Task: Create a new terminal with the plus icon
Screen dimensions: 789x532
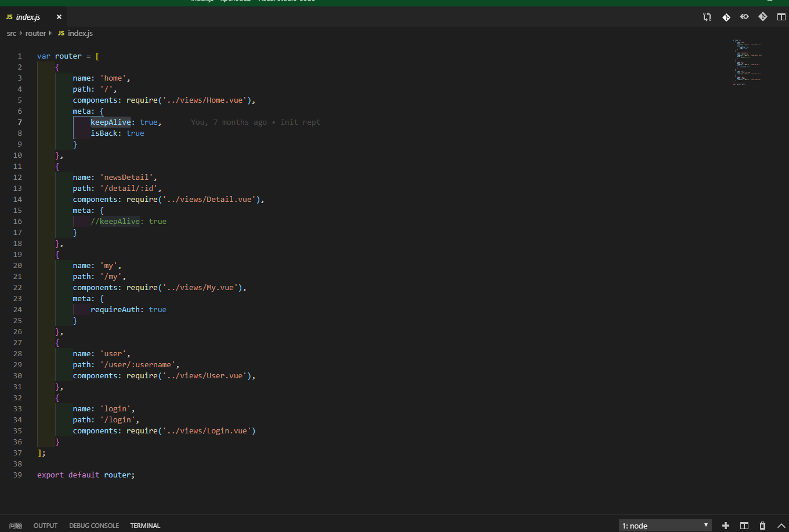Action: 726,526
